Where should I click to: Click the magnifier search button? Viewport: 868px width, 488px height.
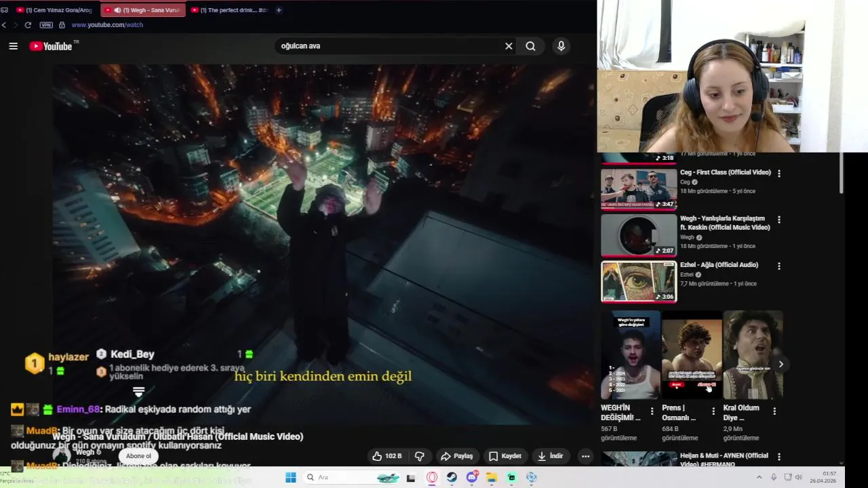(530, 46)
